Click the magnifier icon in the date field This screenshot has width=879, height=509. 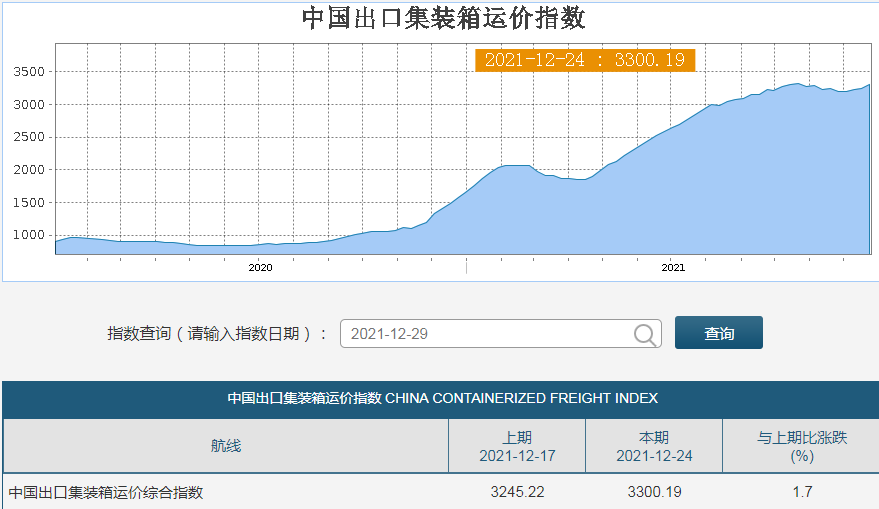click(645, 335)
